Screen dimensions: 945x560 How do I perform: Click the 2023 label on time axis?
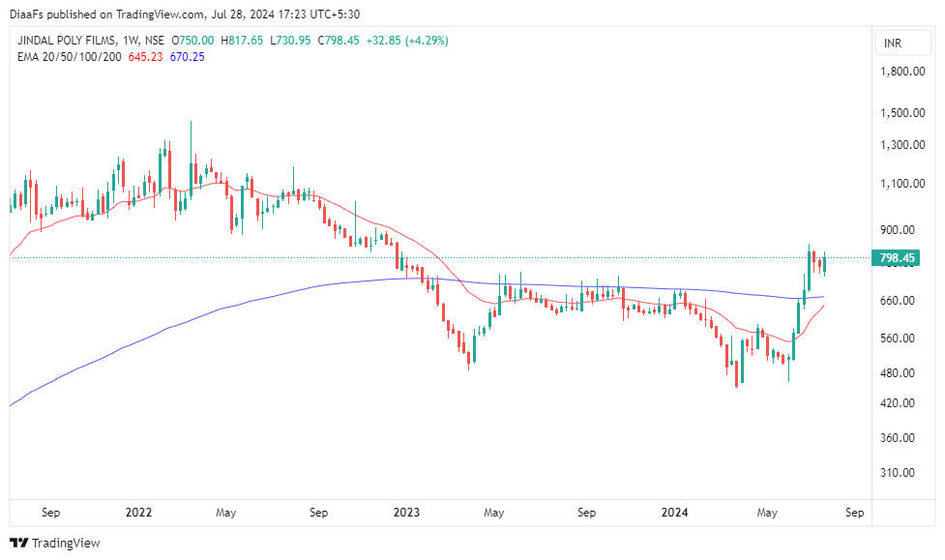[406, 513]
